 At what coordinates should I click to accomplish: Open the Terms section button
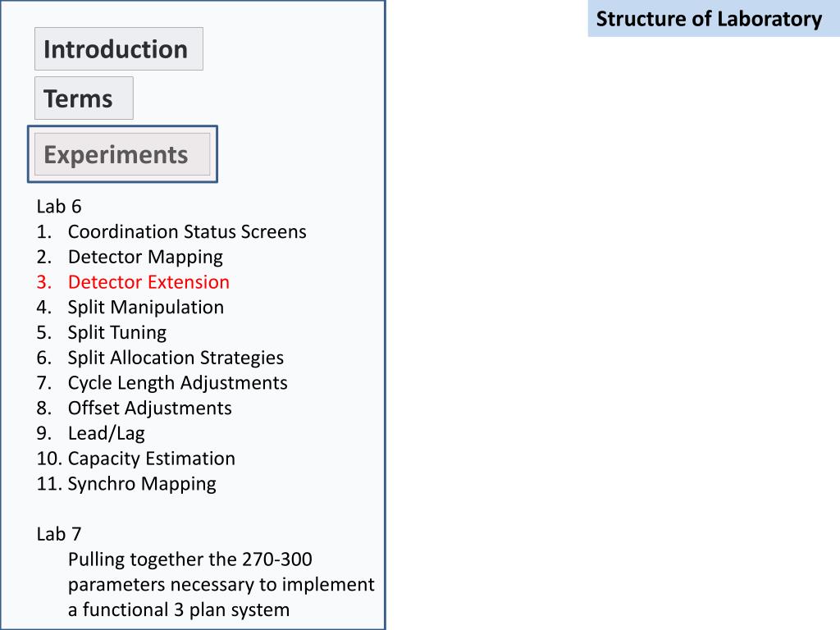(84, 98)
